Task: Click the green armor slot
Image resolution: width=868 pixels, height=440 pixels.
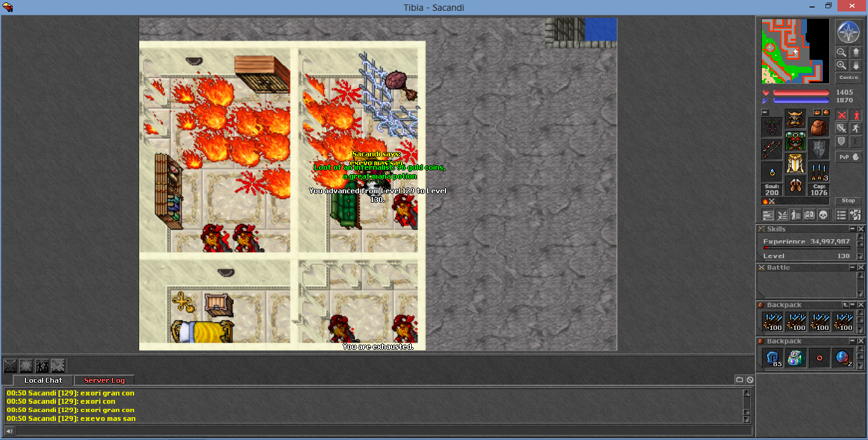Action: 795,141
